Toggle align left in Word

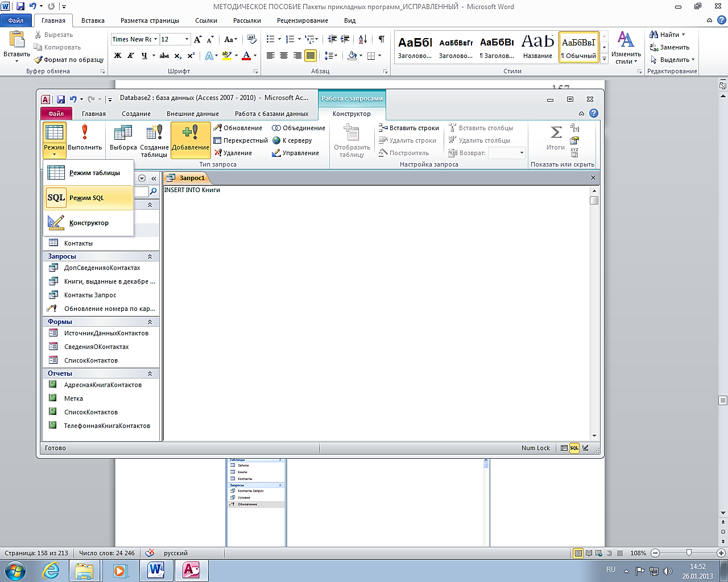coord(270,56)
